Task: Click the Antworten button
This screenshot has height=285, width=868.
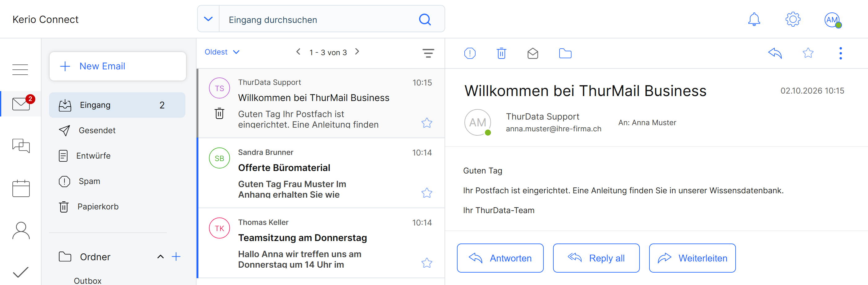Action: point(500,258)
